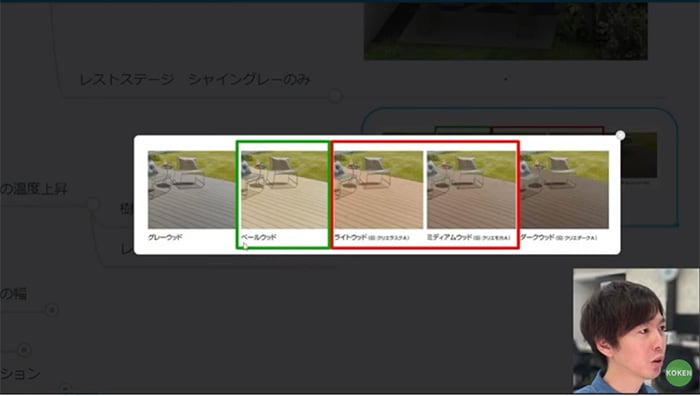This screenshot has width=700, height=396.
Task: Toggle the expander circle on 温度上昇 branch
Action: [x=92, y=204]
